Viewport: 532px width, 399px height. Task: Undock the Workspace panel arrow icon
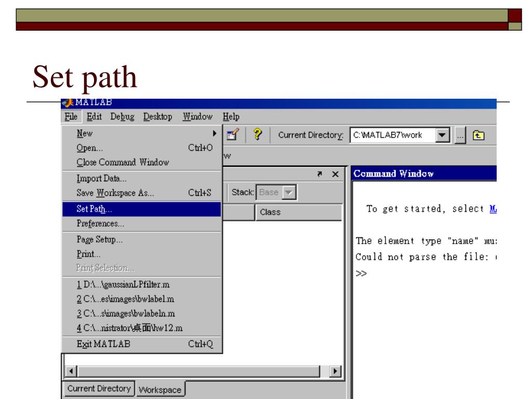tap(320, 174)
